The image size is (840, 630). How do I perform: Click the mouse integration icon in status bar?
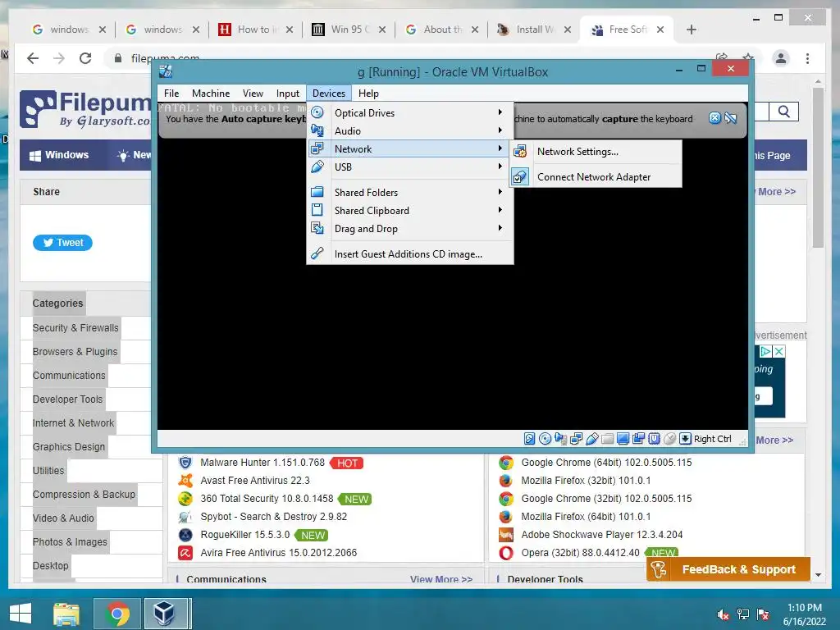coord(669,439)
